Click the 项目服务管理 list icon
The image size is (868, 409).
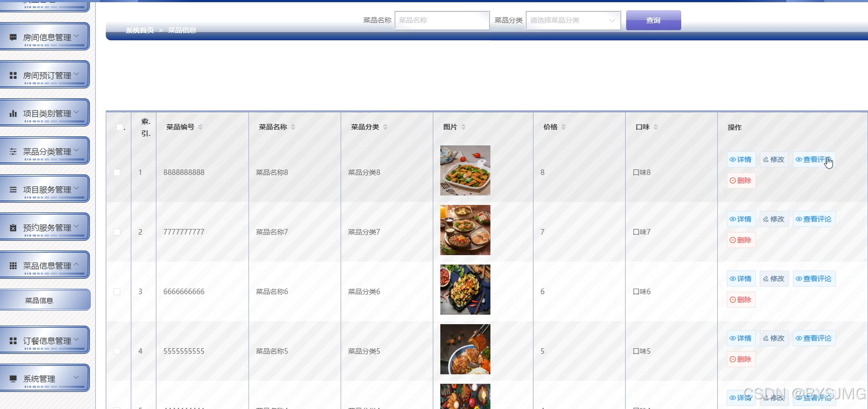pyautogui.click(x=13, y=190)
